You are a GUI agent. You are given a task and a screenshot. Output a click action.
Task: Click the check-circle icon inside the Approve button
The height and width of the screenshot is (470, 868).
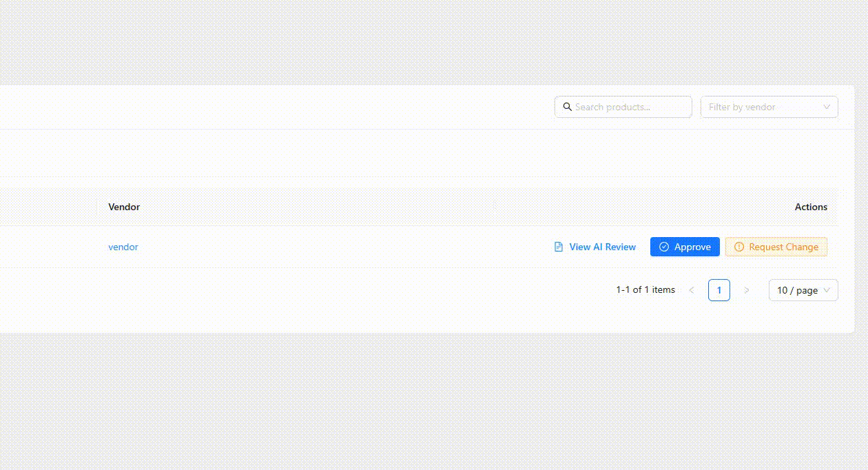click(x=664, y=247)
